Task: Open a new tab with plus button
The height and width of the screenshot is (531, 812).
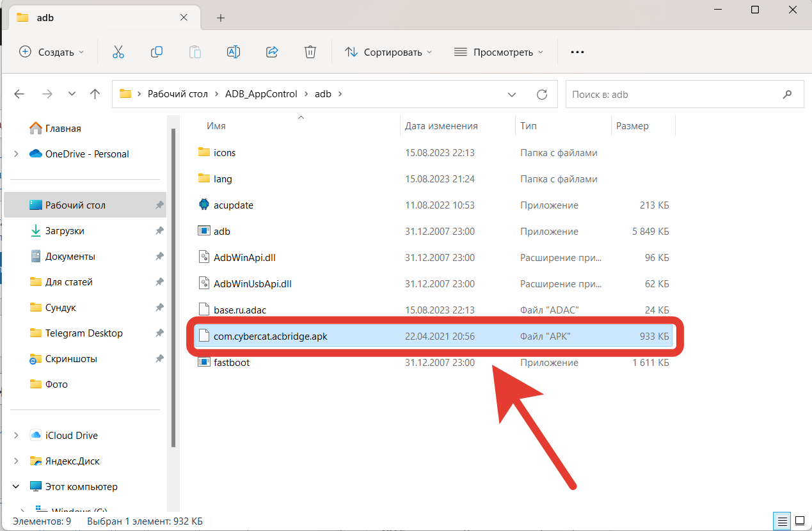Action: click(221, 18)
